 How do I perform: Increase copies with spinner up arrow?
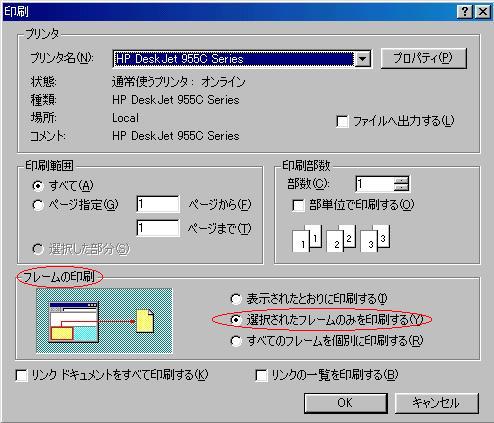(x=401, y=180)
